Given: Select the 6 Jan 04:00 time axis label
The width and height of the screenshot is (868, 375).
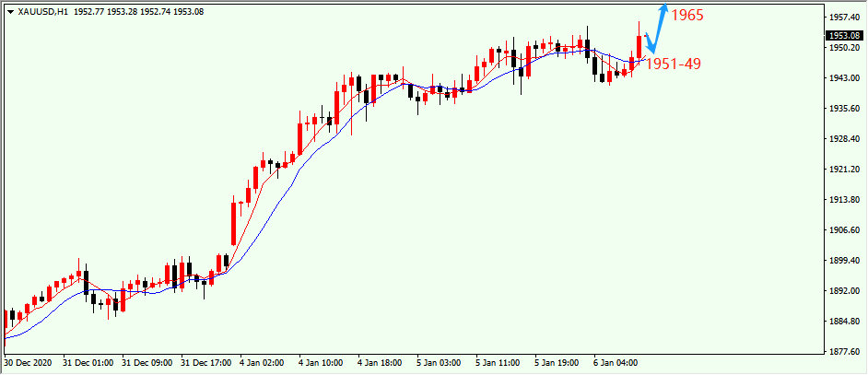Looking at the screenshot, I should 617,363.
